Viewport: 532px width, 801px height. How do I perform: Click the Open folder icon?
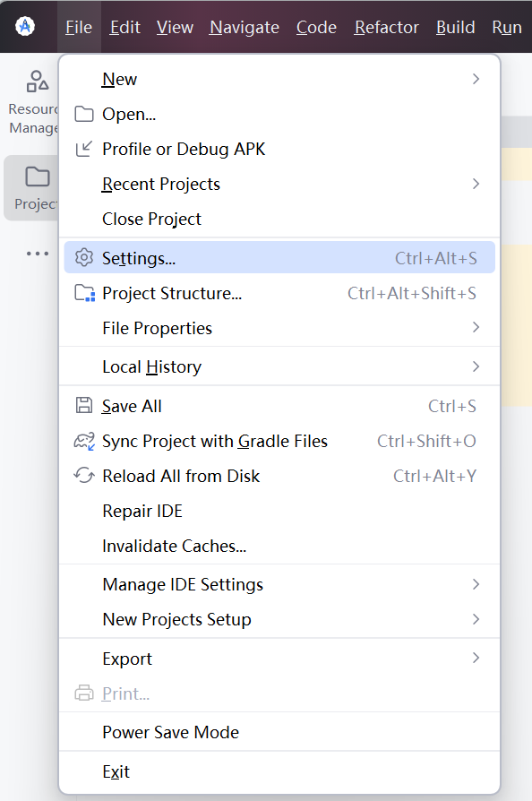coord(83,114)
